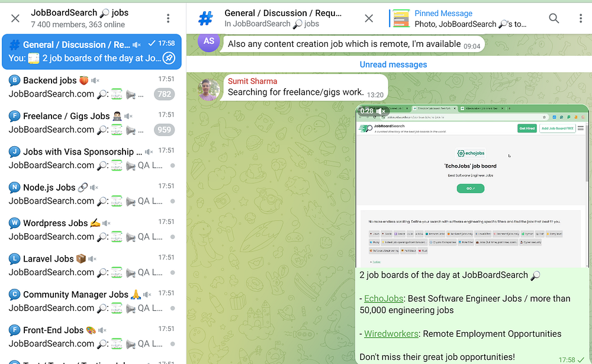Viewport: 592px width, 364px height.
Task: Click the 'Searching for freelance/gigs work.' message
Action: coord(295,92)
